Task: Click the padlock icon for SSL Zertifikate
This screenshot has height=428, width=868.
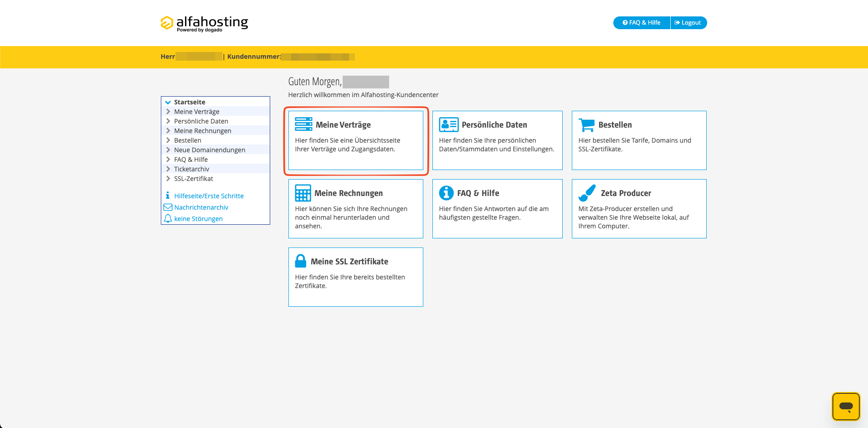Action: point(301,261)
